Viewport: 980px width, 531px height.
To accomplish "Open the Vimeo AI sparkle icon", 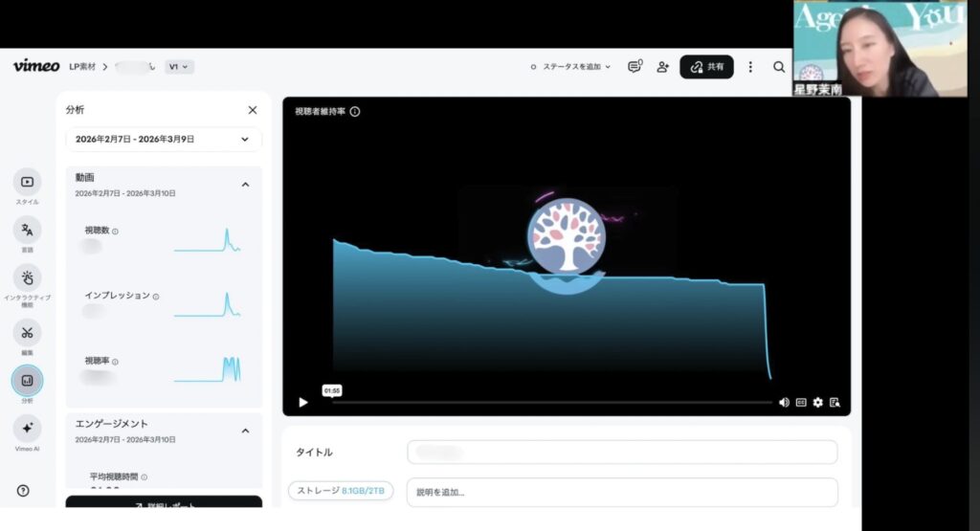I will pyautogui.click(x=27, y=428).
